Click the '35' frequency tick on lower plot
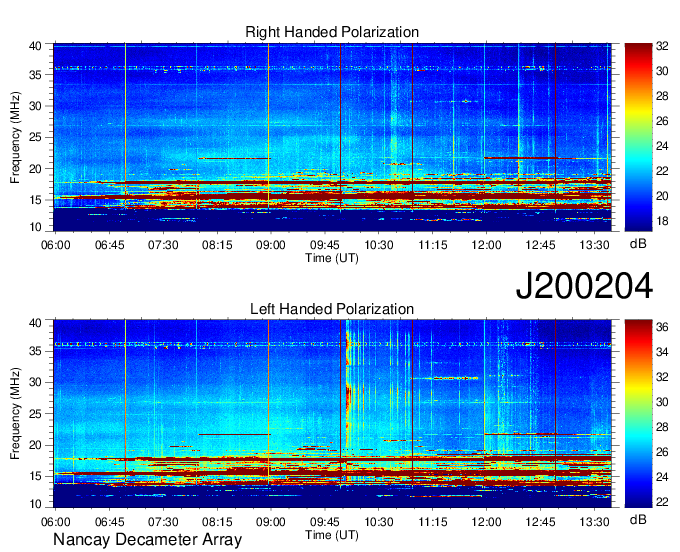The height and width of the screenshot is (552, 680). coord(35,351)
